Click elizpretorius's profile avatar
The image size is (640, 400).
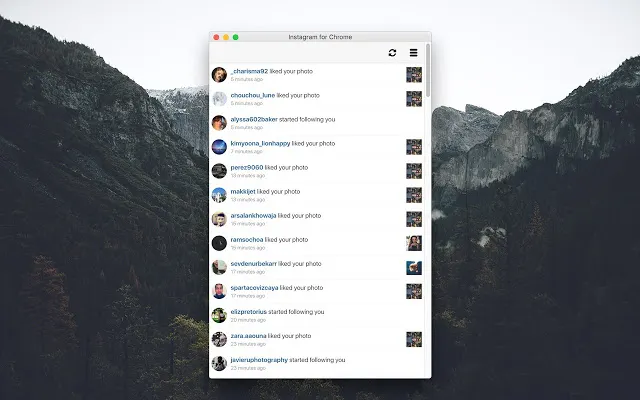coord(219,315)
